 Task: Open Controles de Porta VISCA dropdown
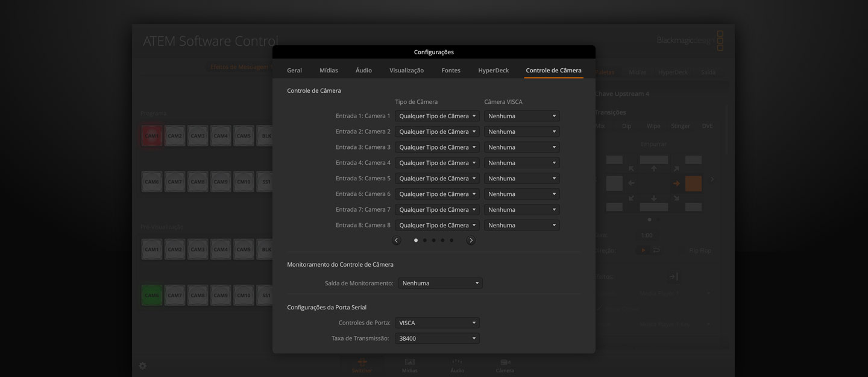tap(437, 323)
